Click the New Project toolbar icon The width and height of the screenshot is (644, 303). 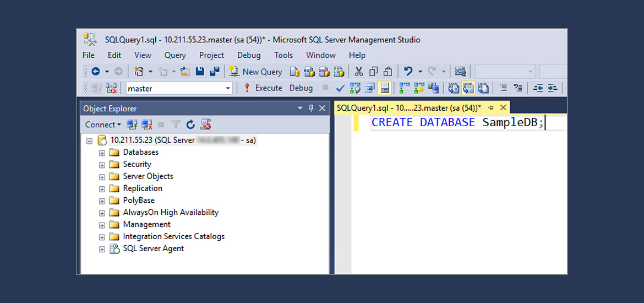click(139, 72)
